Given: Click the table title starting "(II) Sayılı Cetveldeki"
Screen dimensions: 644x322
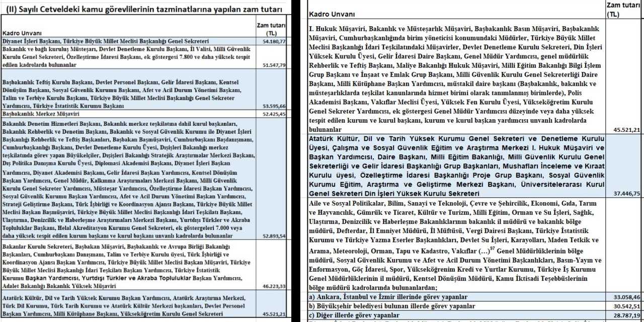Looking at the screenshot, I should point(144,9).
